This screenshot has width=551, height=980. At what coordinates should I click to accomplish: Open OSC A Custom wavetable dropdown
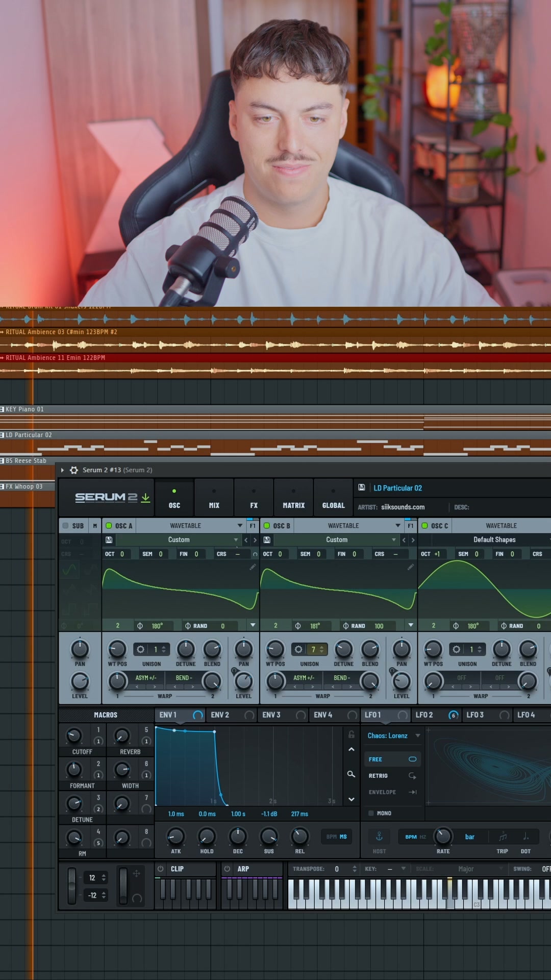[x=178, y=540]
